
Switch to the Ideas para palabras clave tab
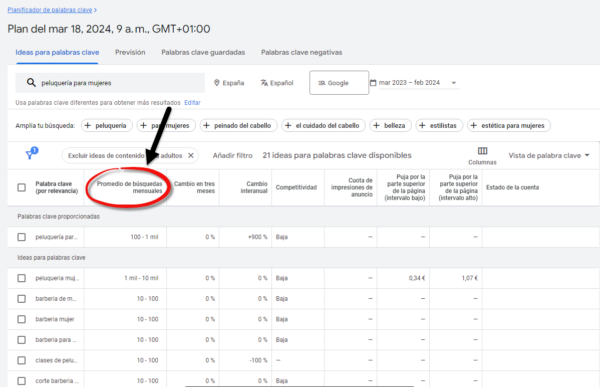tap(57, 52)
